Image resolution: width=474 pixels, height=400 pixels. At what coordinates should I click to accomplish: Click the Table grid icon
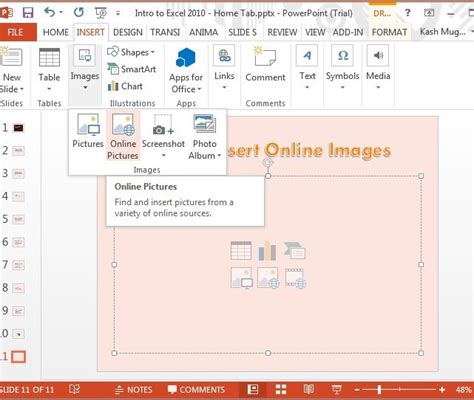point(49,57)
